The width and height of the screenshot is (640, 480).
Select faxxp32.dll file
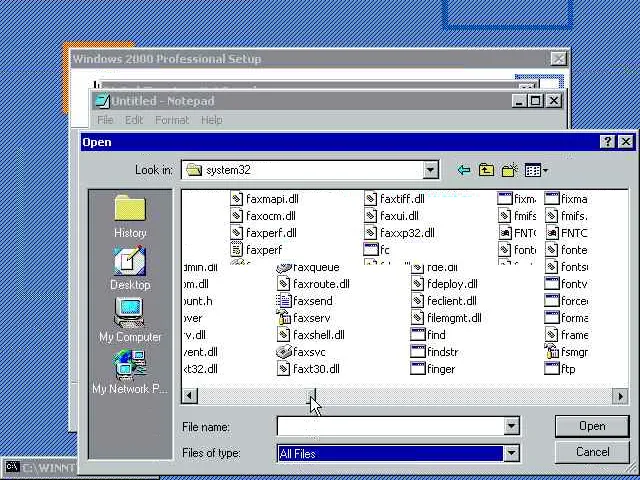coord(400,233)
